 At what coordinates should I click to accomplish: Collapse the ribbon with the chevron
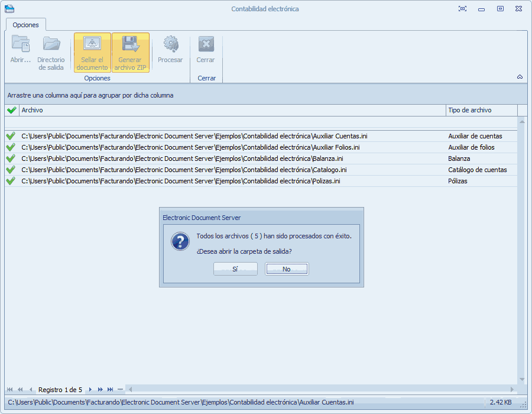click(x=520, y=77)
